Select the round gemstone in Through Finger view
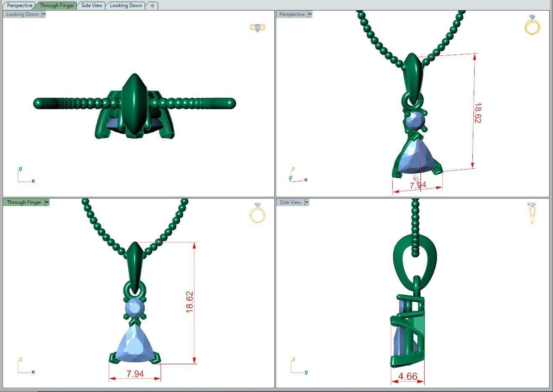553x392 pixels. click(135, 308)
